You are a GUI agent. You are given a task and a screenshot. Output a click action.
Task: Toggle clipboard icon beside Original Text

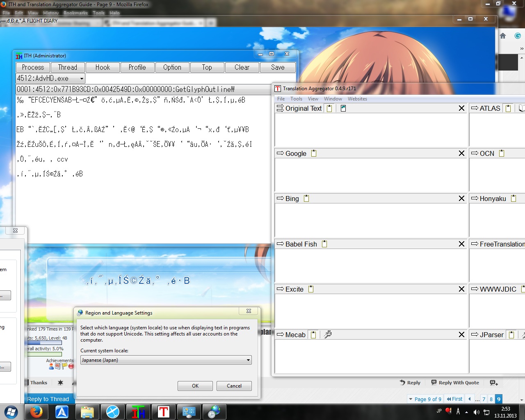pyautogui.click(x=329, y=108)
